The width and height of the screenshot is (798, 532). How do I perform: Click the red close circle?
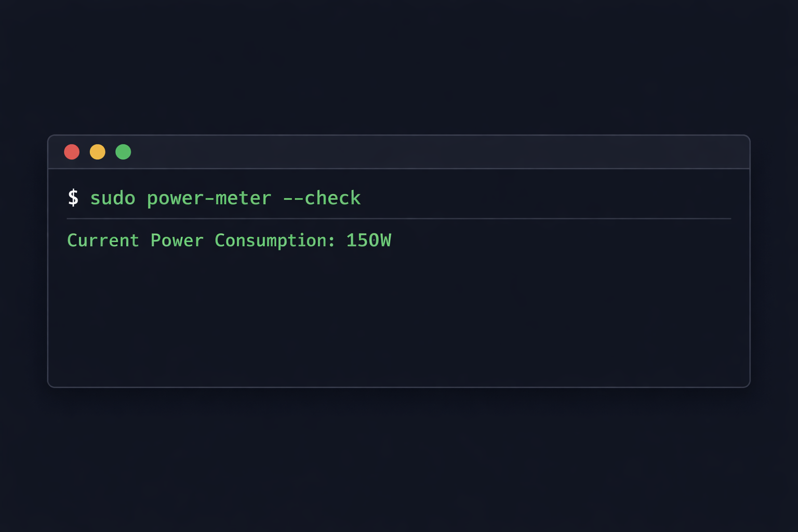click(x=72, y=152)
